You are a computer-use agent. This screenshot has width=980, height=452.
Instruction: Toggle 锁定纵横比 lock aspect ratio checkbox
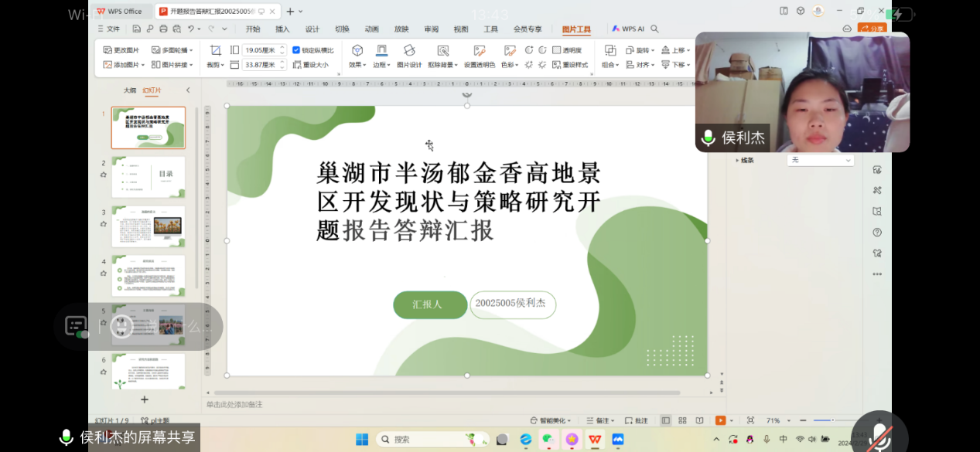pyautogui.click(x=296, y=50)
